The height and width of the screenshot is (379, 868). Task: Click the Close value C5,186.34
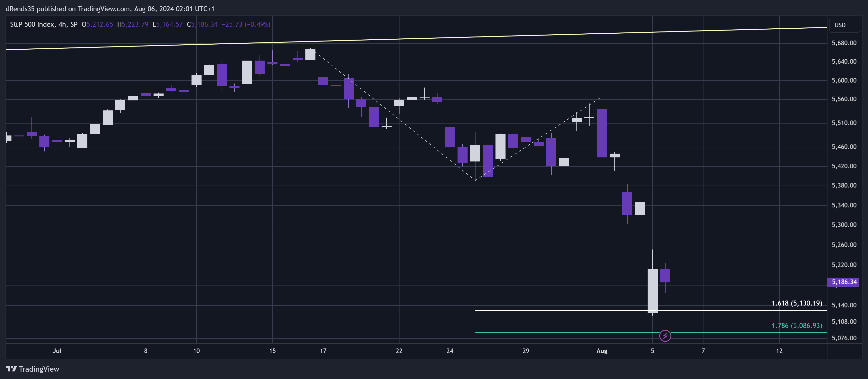pyautogui.click(x=202, y=24)
